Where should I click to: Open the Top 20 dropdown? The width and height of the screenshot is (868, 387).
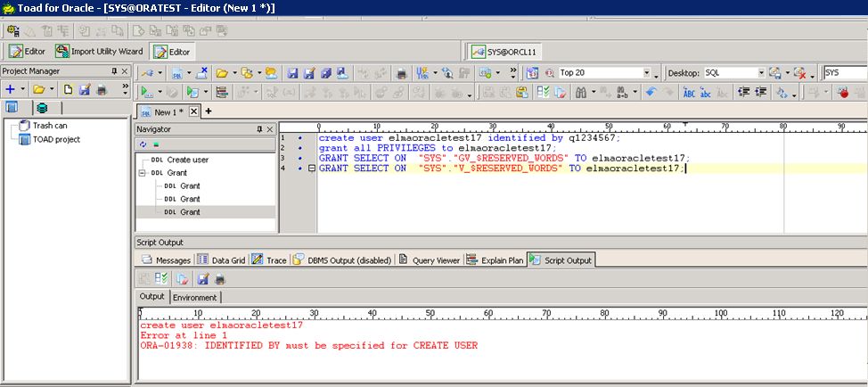(x=647, y=72)
